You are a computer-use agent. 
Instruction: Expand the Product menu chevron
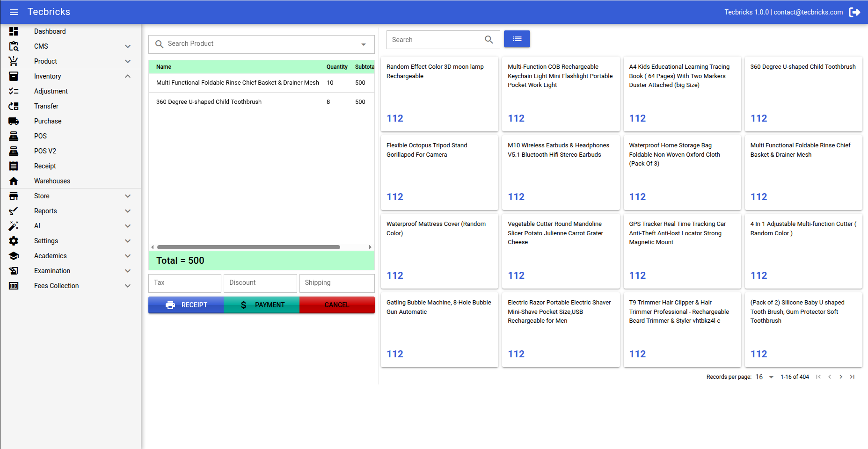(x=128, y=61)
